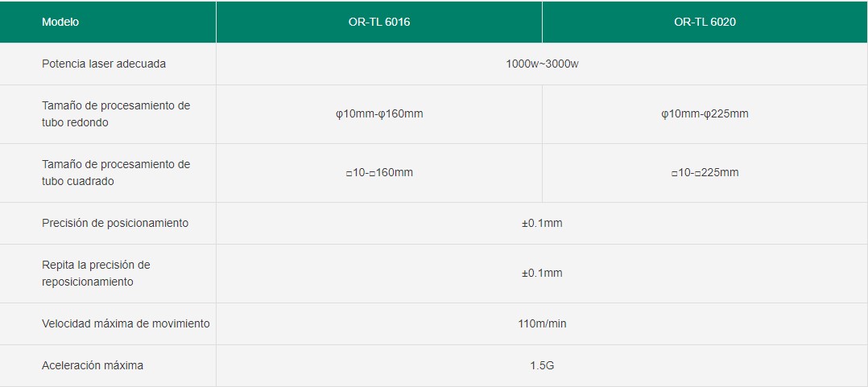Select the φ10mm-φ225mm cell

coord(705,114)
